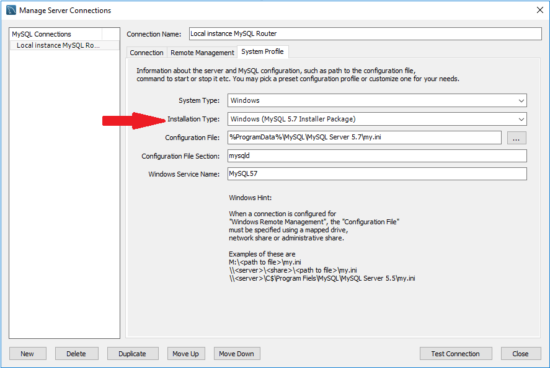The width and height of the screenshot is (550, 368).
Task: Select the Local instance MySQL Router connection
Action: [x=64, y=45]
